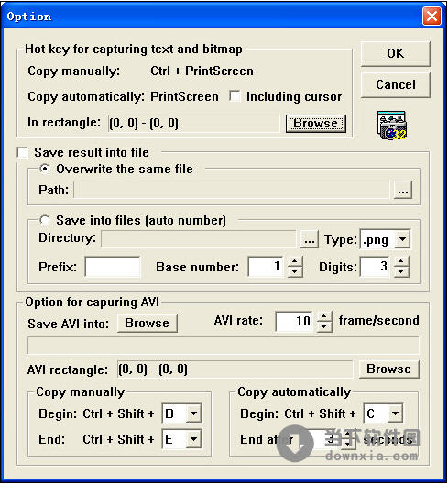Open Copy manually Begin key dropdown B
The height and width of the screenshot is (484, 448).
coord(193,413)
